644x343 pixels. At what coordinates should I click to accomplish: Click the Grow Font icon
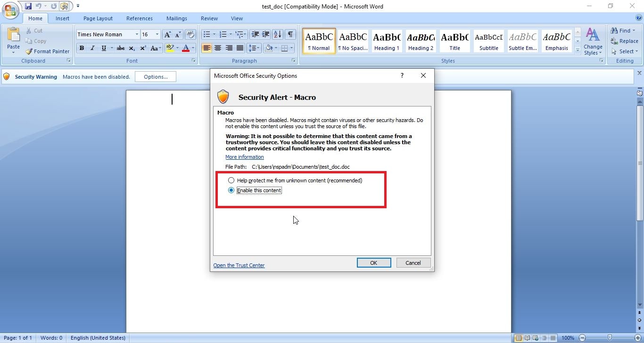point(168,34)
